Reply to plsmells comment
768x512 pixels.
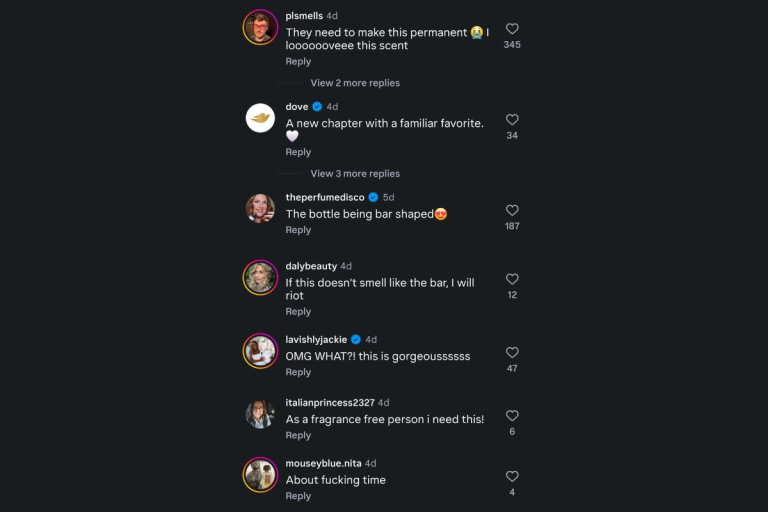(298, 61)
